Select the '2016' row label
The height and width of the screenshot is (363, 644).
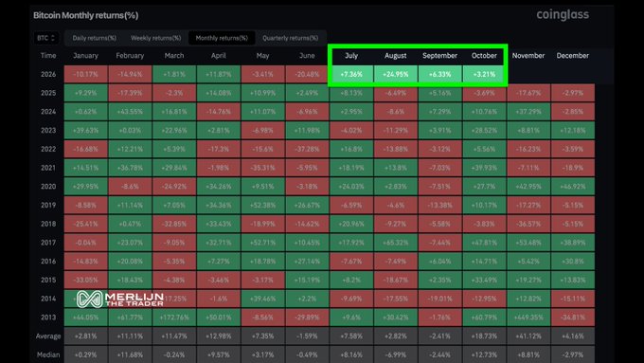(x=48, y=262)
